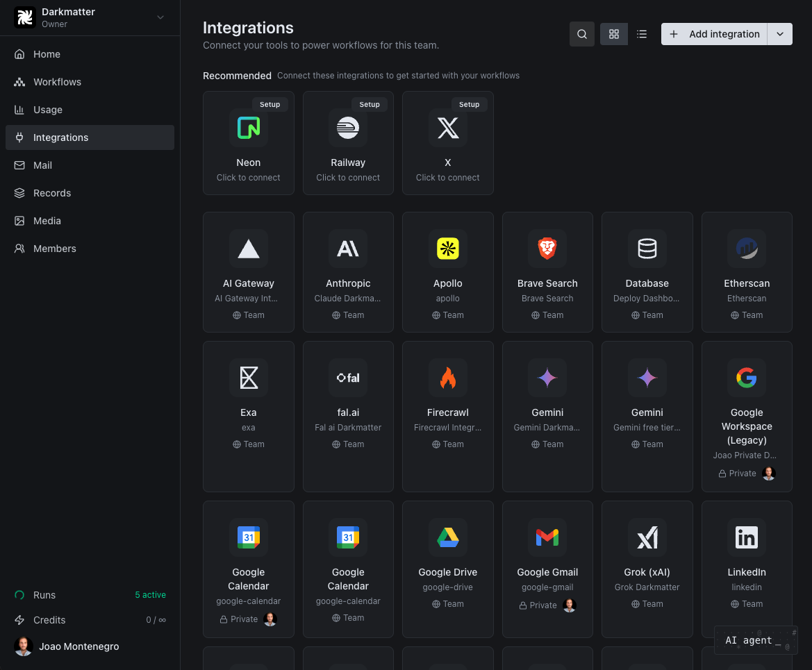Image resolution: width=812 pixels, height=670 pixels.
Task: Open the Firecrawl flame icon
Action: point(448,378)
